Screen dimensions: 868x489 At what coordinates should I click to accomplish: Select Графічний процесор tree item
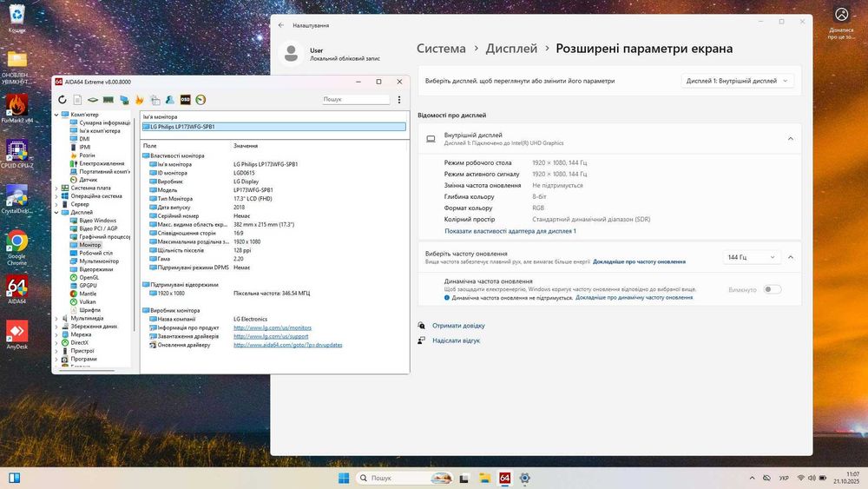click(105, 236)
